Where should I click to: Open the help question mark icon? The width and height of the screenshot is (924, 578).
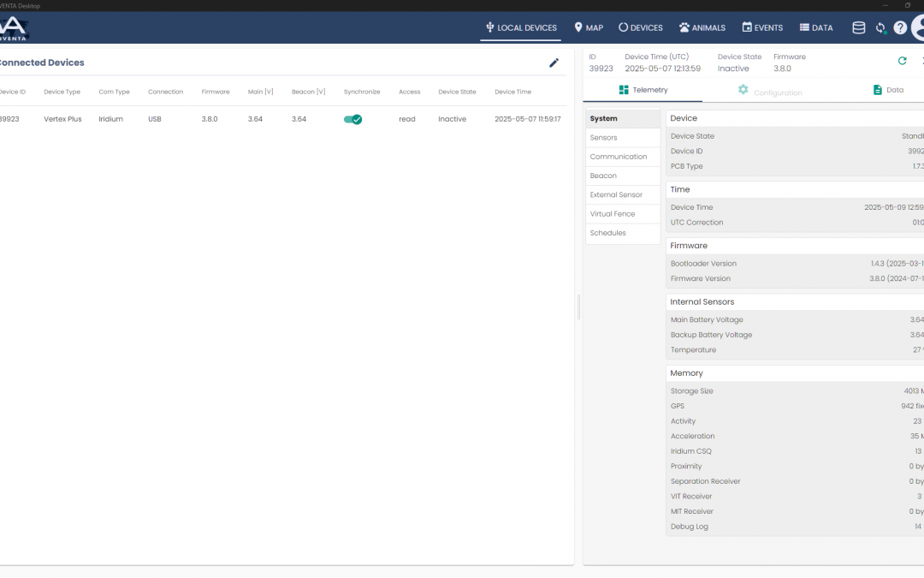tap(900, 27)
